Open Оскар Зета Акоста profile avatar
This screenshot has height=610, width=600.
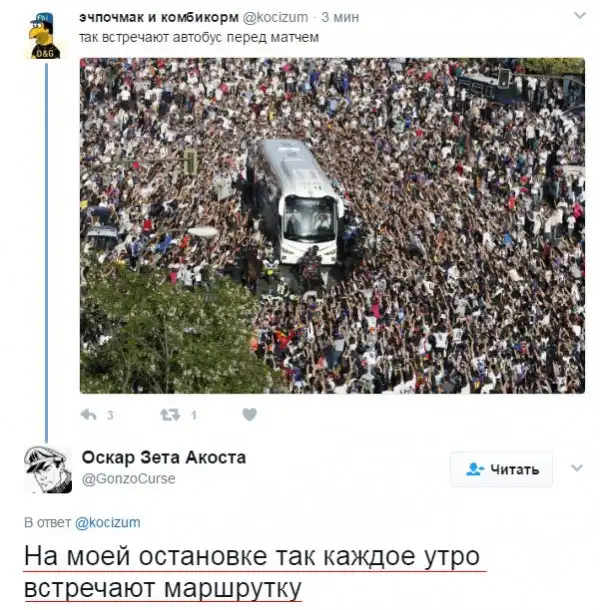pyautogui.click(x=48, y=469)
